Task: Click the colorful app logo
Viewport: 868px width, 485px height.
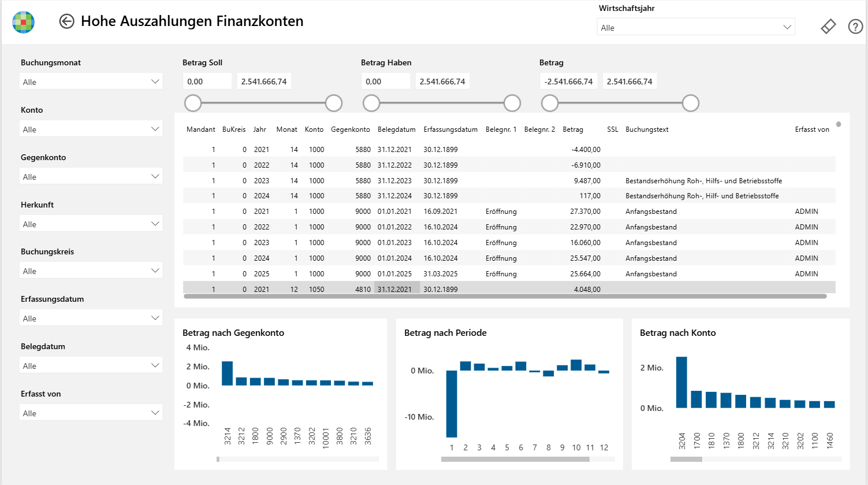Action: (24, 22)
